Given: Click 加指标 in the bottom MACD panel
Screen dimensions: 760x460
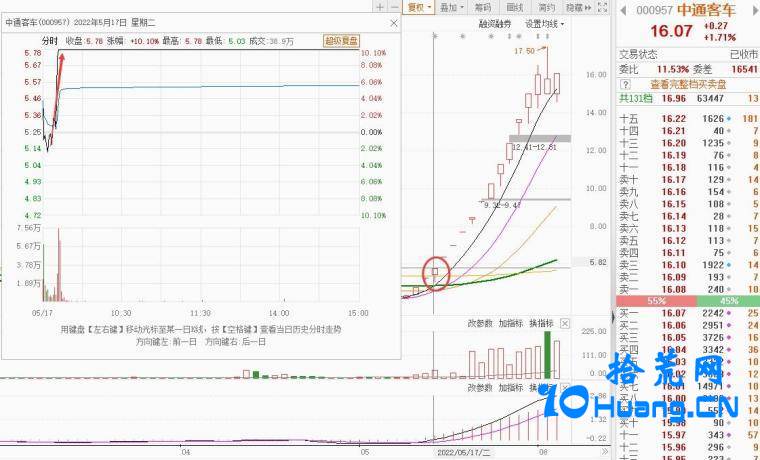Looking at the screenshot, I should [x=510, y=388].
